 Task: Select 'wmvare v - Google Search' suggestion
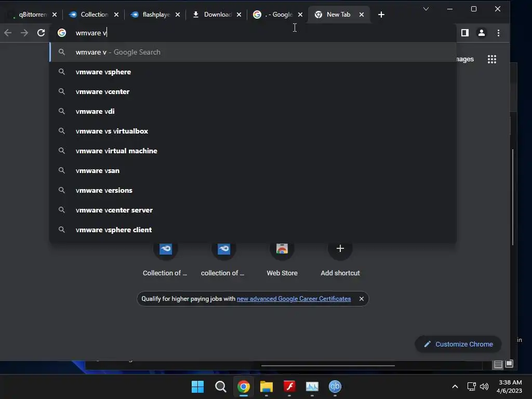pos(253,52)
